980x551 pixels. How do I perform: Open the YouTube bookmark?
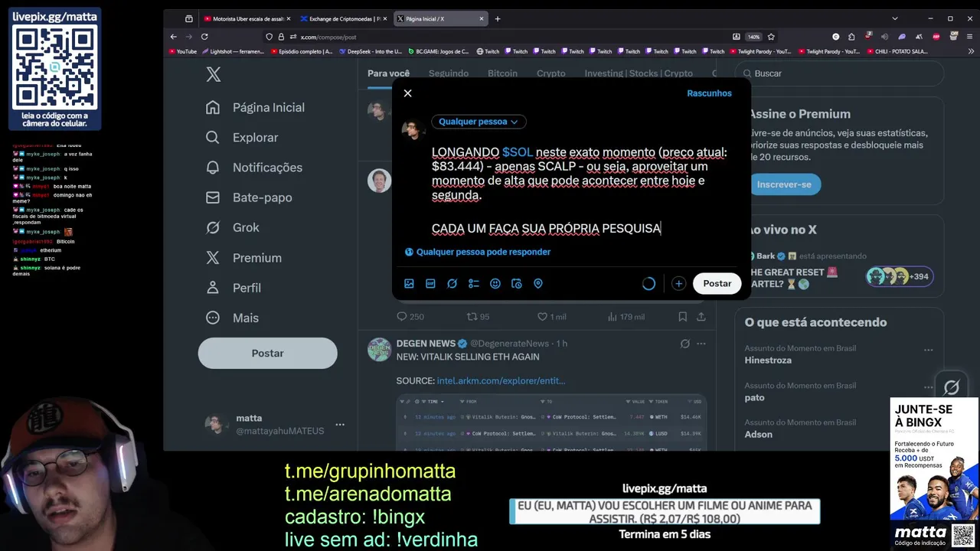click(183, 51)
